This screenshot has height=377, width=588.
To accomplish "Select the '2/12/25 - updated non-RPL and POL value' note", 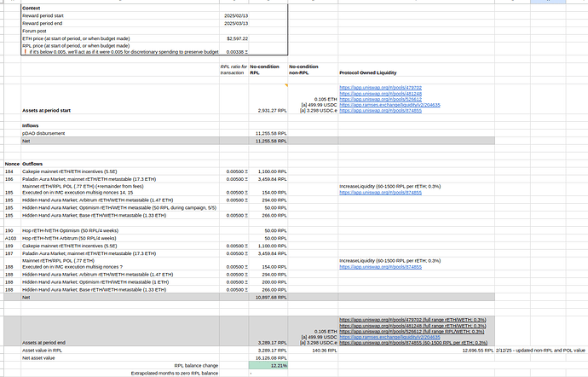I will click(540, 350).
